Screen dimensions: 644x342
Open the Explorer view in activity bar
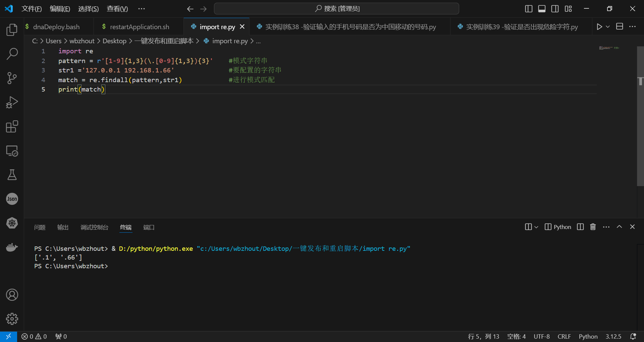click(x=12, y=30)
